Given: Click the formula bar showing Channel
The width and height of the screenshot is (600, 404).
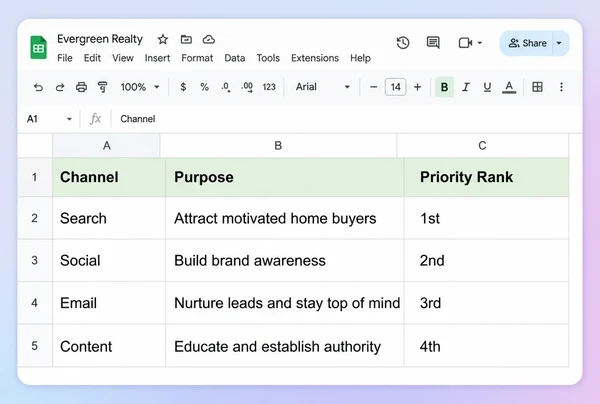Looking at the screenshot, I should [x=346, y=119].
